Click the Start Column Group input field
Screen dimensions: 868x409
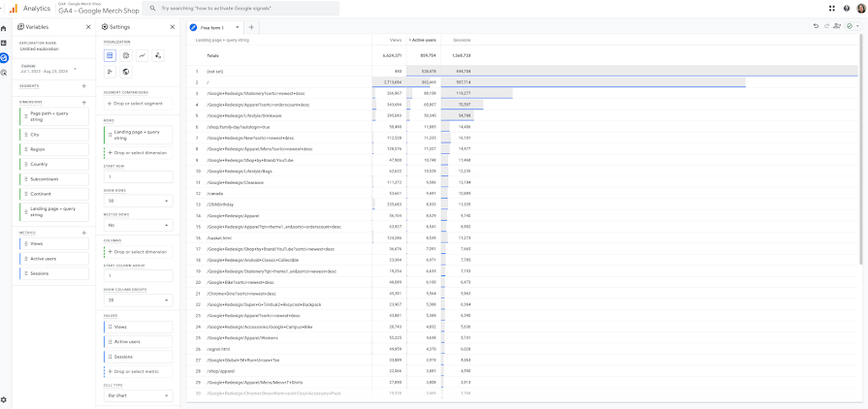[x=138, y=275]
